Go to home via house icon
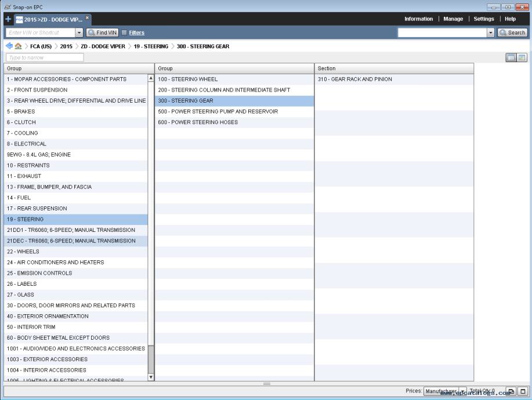This screenshot has height=400, width=532. click(18, 46)
